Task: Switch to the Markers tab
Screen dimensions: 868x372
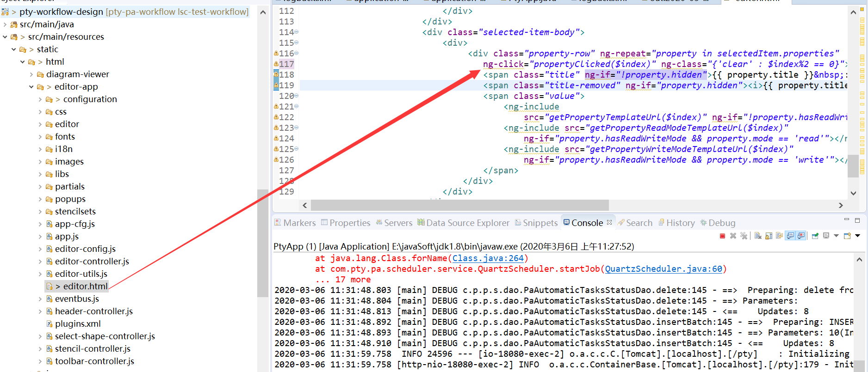Action: pyautogui.click(x=295, y=223)
